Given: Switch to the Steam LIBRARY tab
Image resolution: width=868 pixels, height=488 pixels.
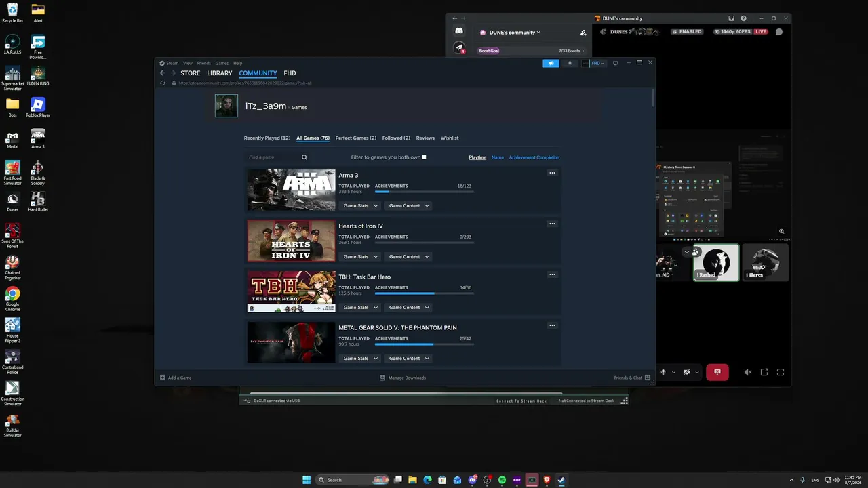Looking at the screenshot, I should click(220, 73).
